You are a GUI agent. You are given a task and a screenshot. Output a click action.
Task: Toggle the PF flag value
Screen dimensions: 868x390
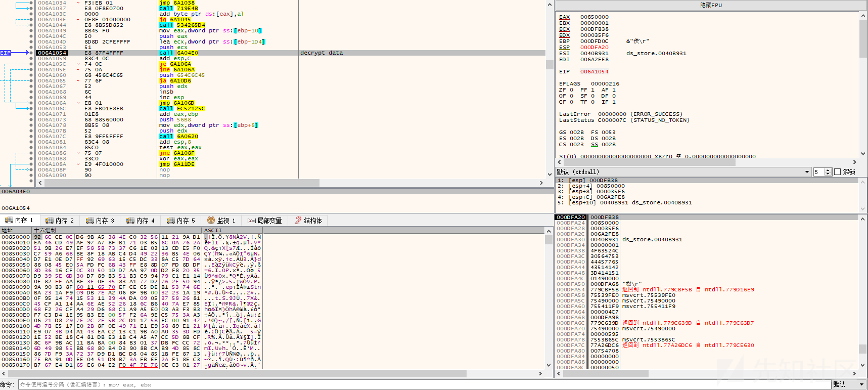(x=593, y=90)
